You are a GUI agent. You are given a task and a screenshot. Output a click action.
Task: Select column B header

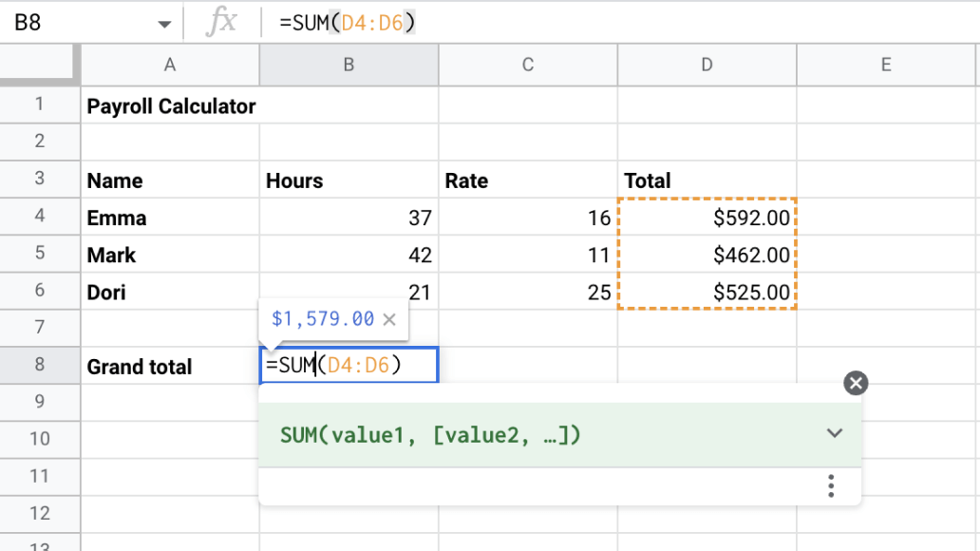349,65
